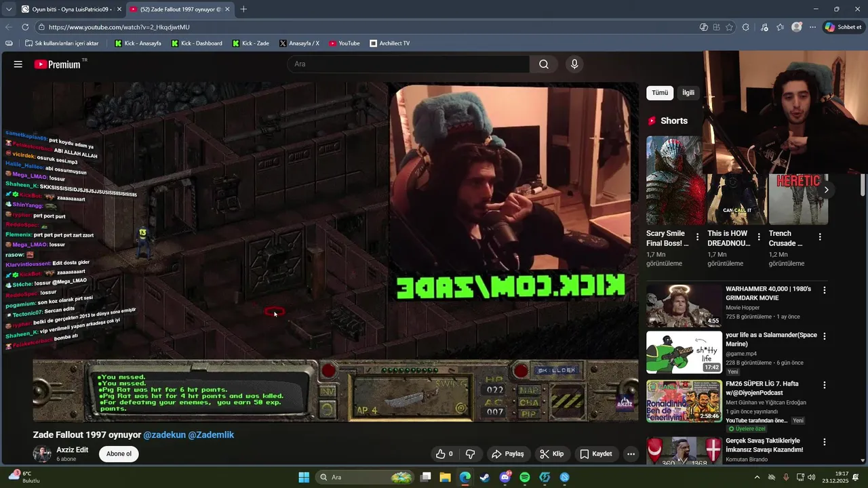
Task: Open Spotify from the taskbar
Action: point(524,477)
